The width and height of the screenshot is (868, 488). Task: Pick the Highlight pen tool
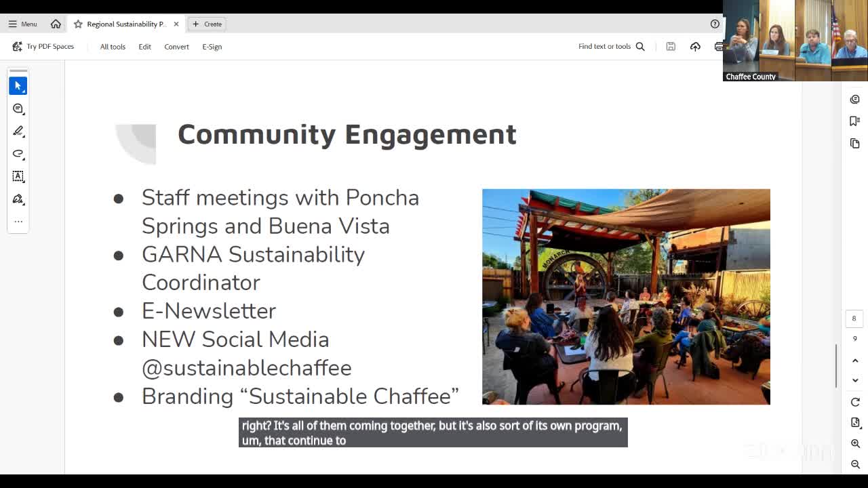tap(18, 131)
